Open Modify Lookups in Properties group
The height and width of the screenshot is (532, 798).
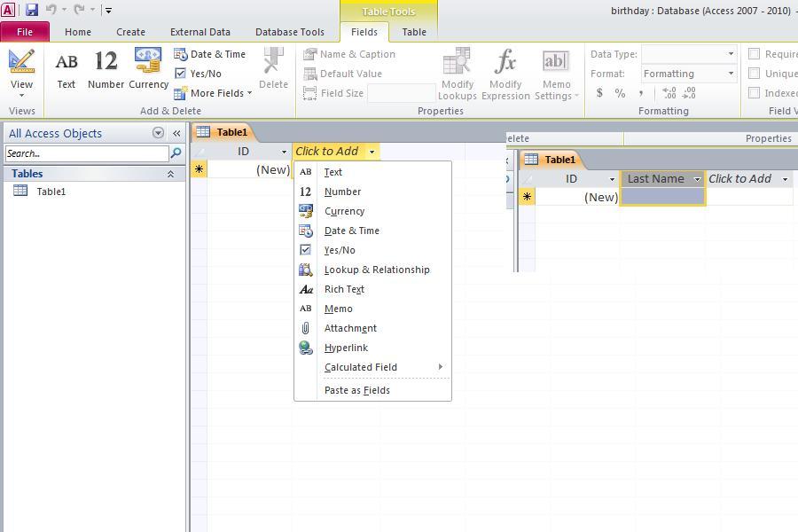coord(457,74)
